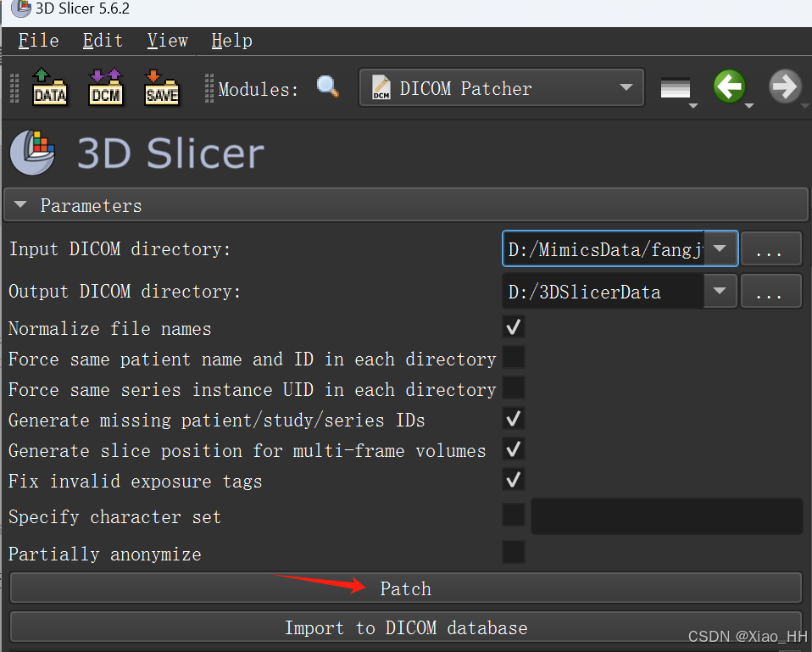Enable Force same series instance UID

coord(513,388)
